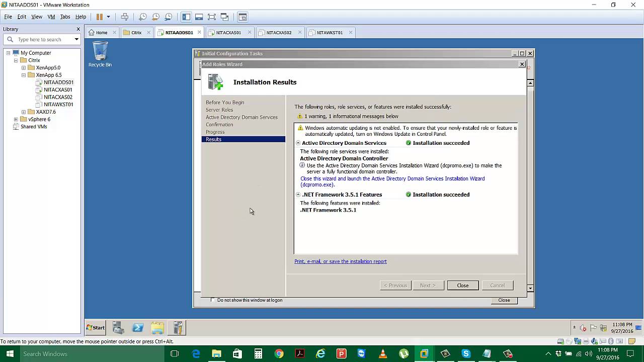
Task: Click the Close button of Initial Configuration Tasks
Action: [504, 300]
